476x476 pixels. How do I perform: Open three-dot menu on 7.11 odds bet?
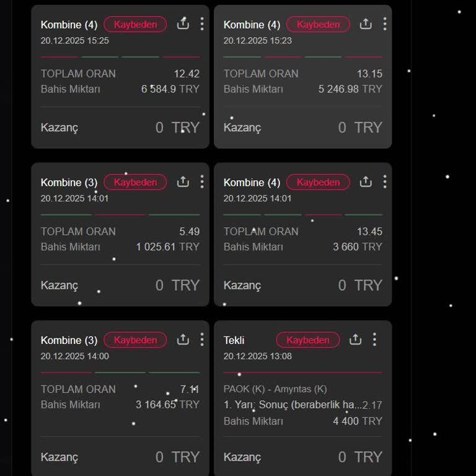(202, 340)
